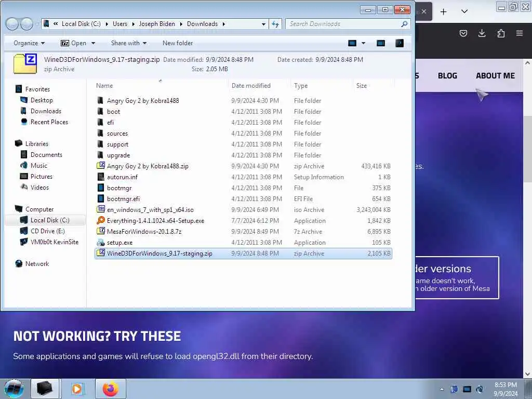Select Network in navigation pane
This screenshot has width=532, height=399.
point(37,263)
